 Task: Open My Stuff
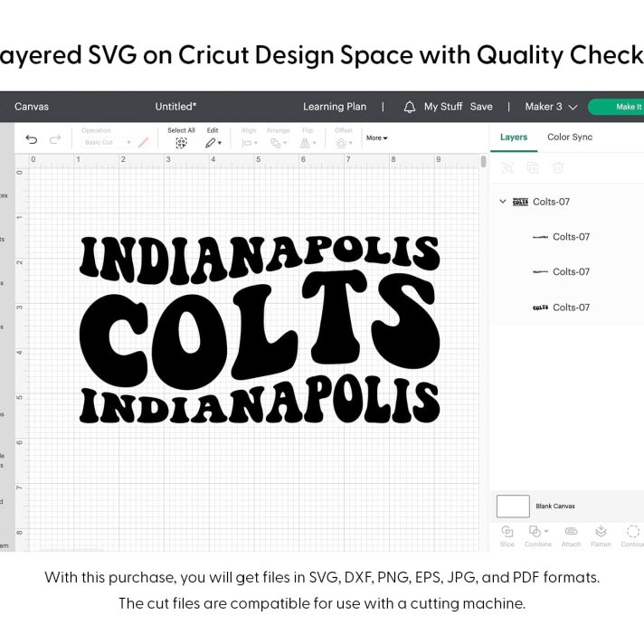click(443, 107)
